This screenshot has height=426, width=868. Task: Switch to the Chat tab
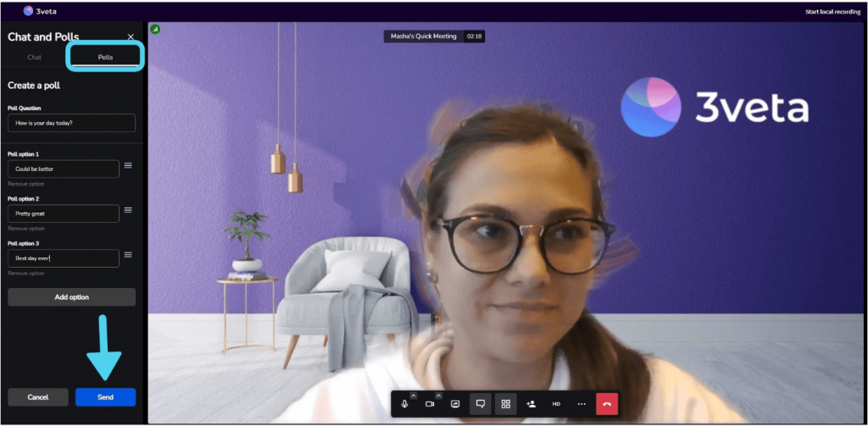34,57
